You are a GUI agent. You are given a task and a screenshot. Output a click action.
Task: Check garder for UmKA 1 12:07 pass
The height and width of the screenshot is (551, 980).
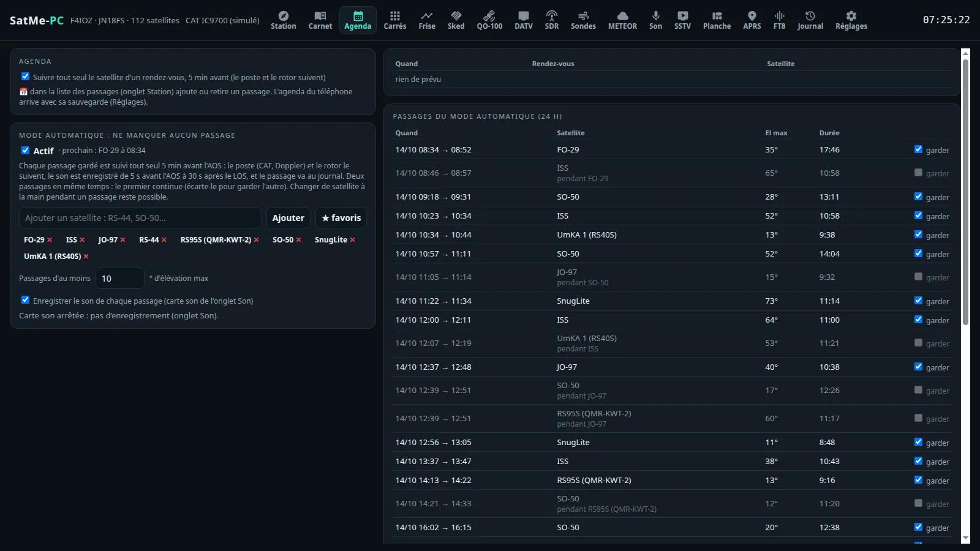(918, 343)
